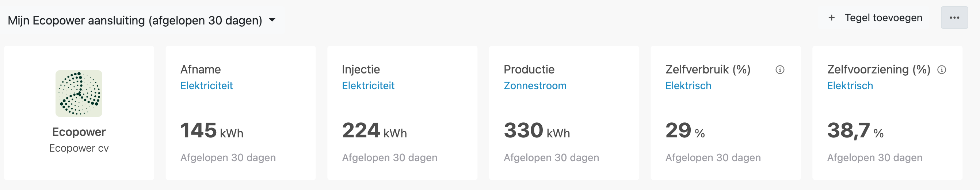Open the Elektrisch link under Zelfvoorziening
The width and height of the screenshot is (980, 190).
(x=850, y=85)
